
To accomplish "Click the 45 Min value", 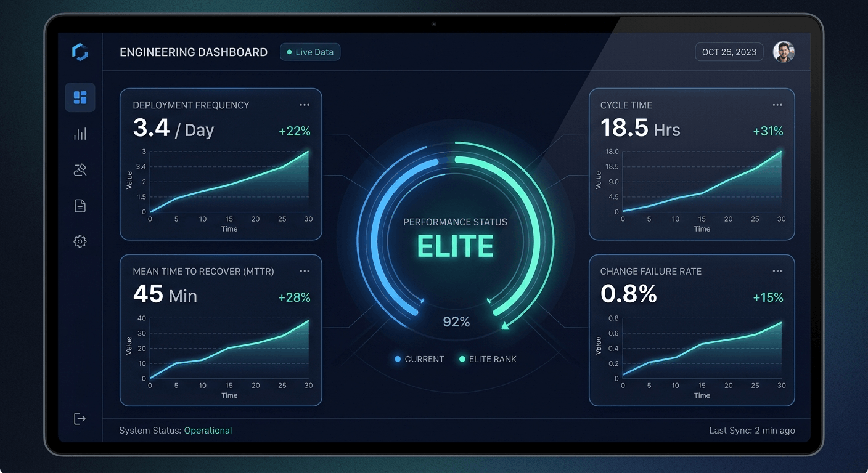I will (165, 294).
